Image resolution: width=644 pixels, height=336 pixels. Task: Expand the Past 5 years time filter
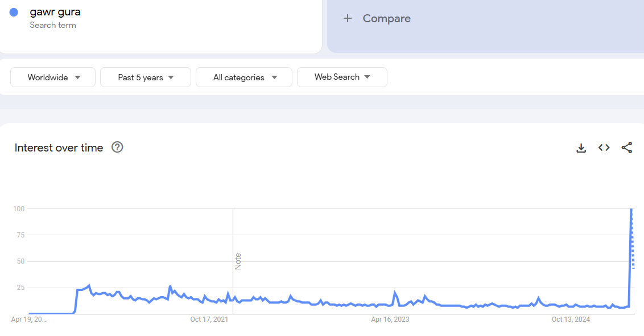tap(146, 77)
